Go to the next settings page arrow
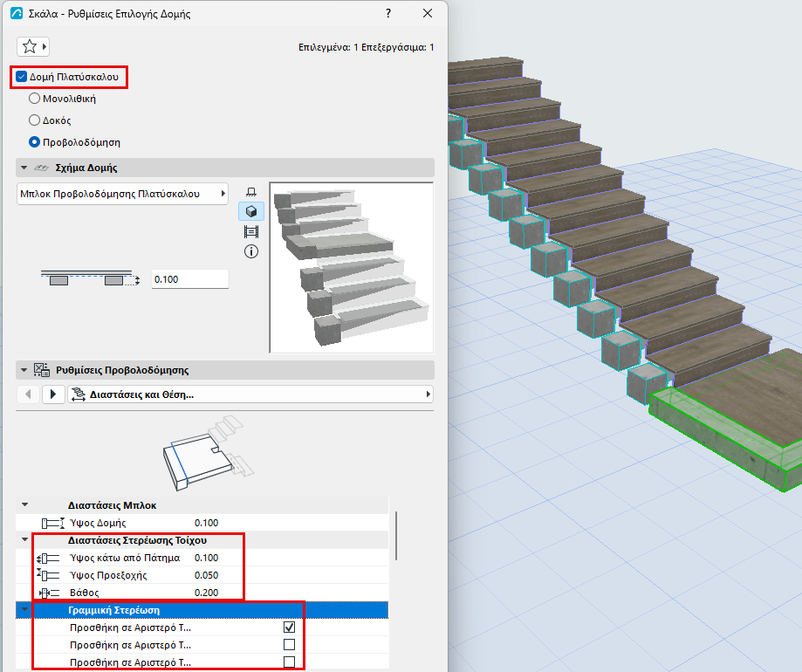Screen dimensions: 802x672 [x=53, y=394]
